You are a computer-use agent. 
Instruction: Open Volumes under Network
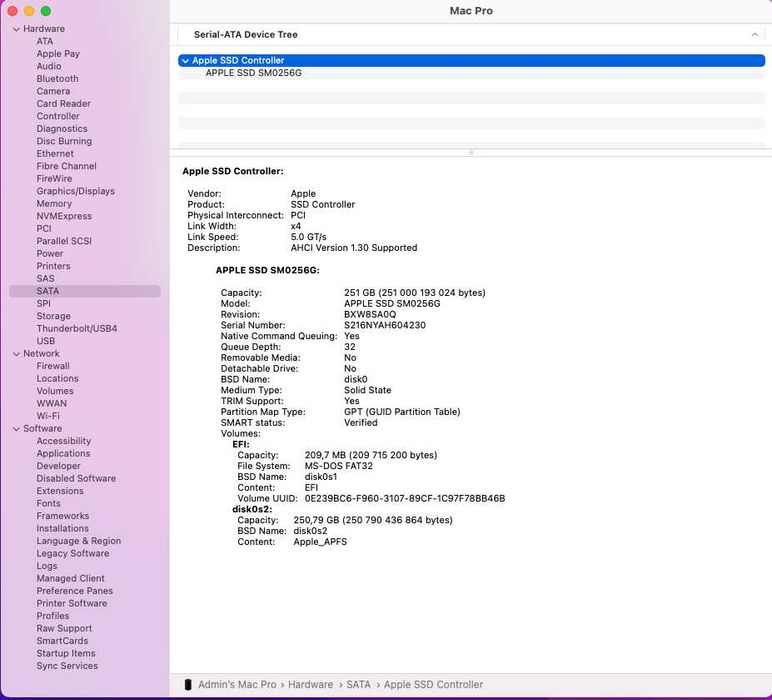(55, 391)
